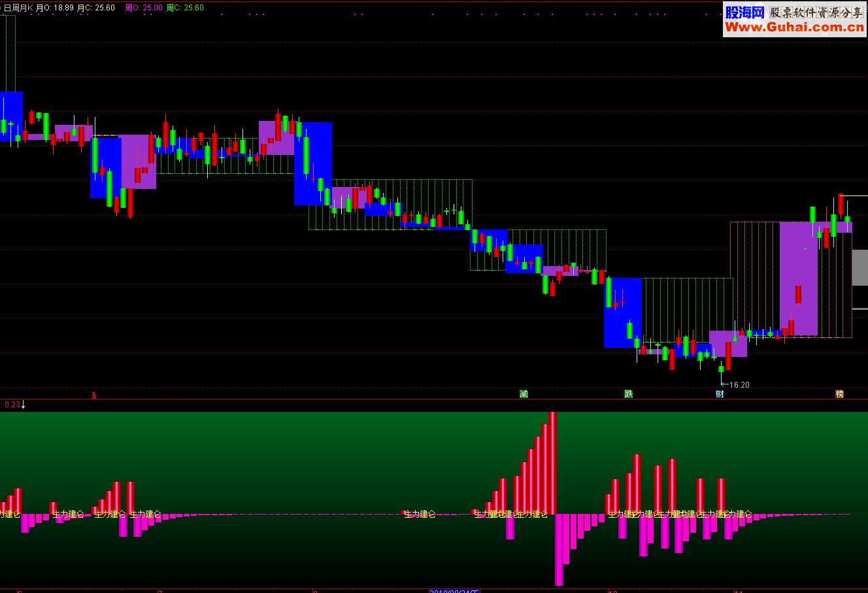This screenshot has width=868, height=593.
Task: Click the yellow 月C: 25.60 value
Action: 96,8
